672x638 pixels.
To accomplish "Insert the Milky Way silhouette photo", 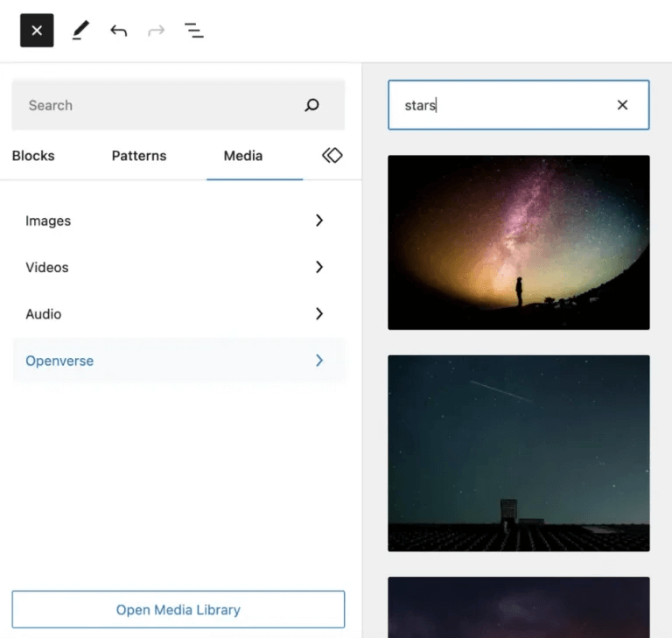I will pos(519,242).
